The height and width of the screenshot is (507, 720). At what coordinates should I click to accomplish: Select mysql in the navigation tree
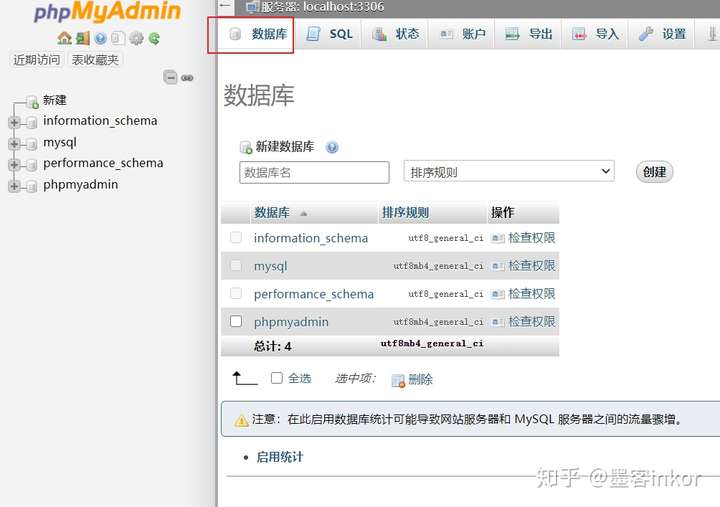(x=60, y=143)
